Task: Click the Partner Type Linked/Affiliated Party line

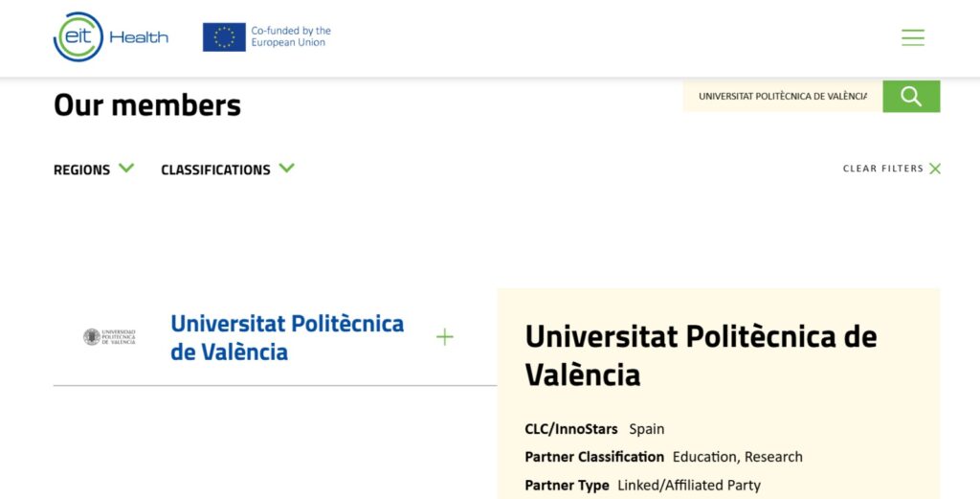Action: pos(642,486)
